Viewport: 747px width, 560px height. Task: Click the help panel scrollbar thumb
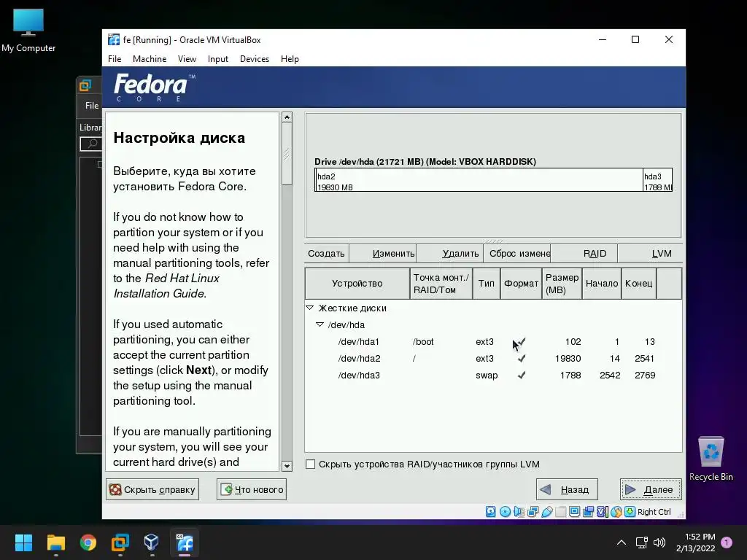click(287, 154)
